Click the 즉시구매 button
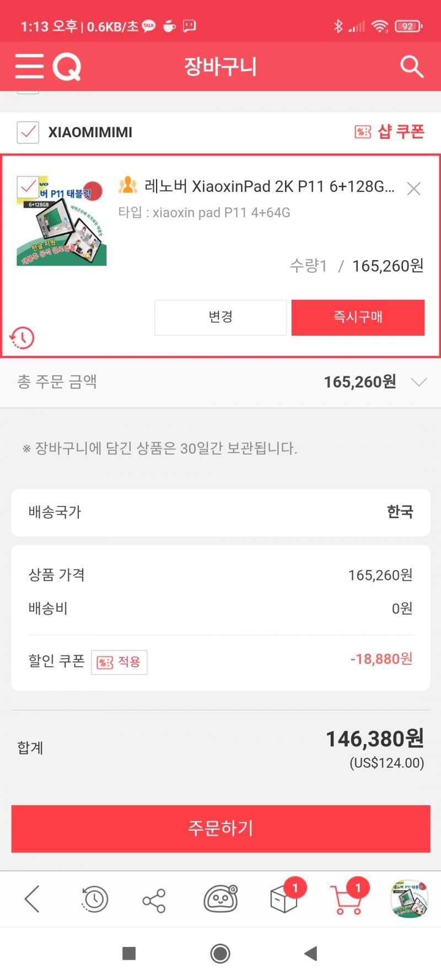 tap(358, 317)
